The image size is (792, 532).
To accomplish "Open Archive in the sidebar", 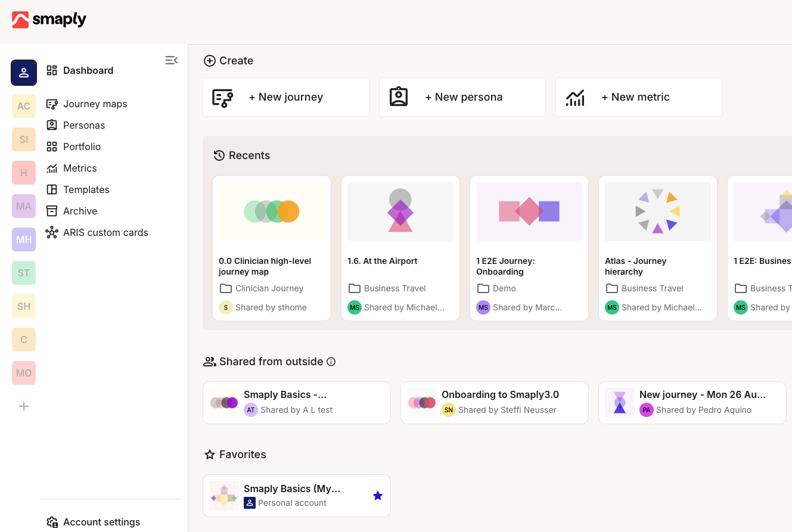I will click(80, 211).
